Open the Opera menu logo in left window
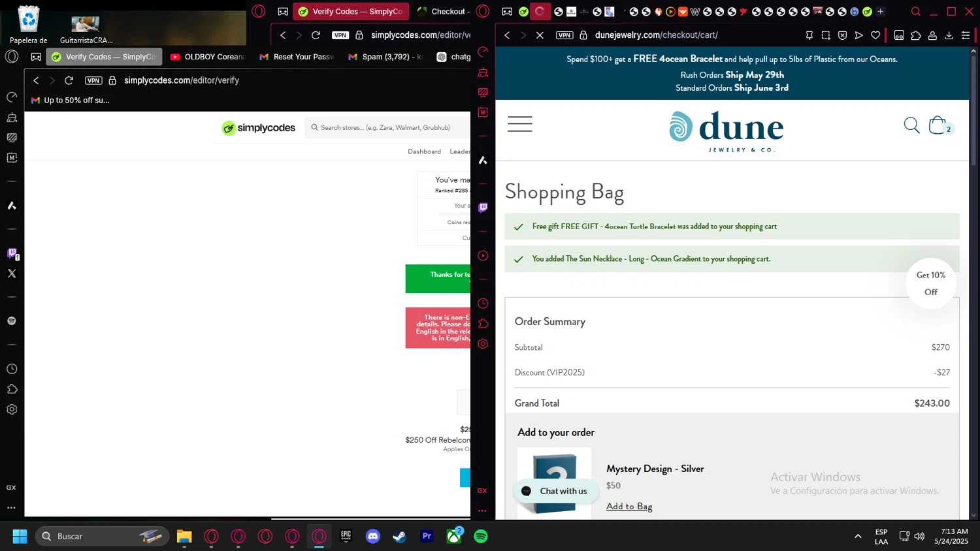The width and height of the screenshot is (980, 551). [12, 57]
